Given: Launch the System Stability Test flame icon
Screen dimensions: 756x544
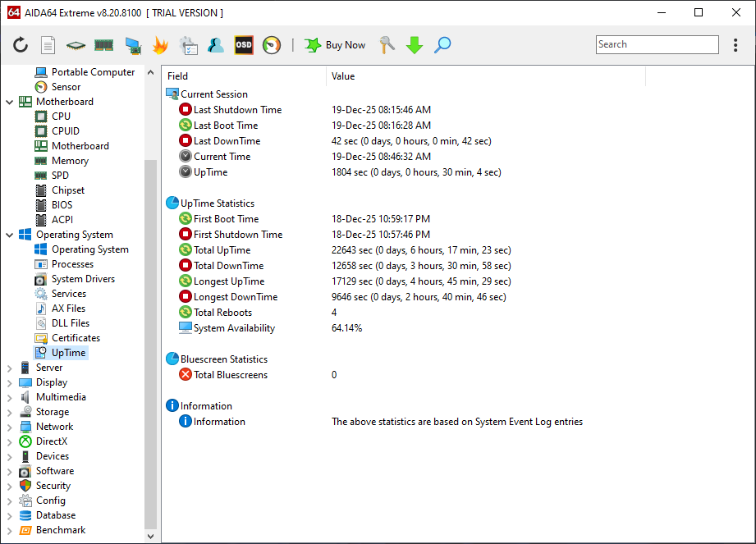Looking at the screenshot, I should pos(160,45).
